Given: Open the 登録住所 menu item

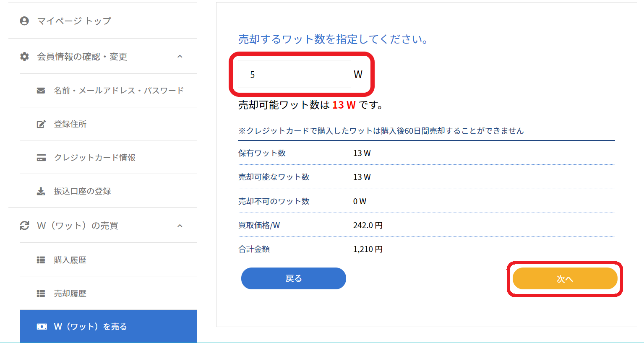Looking at the screenshot, I should [x=70, y=124].
